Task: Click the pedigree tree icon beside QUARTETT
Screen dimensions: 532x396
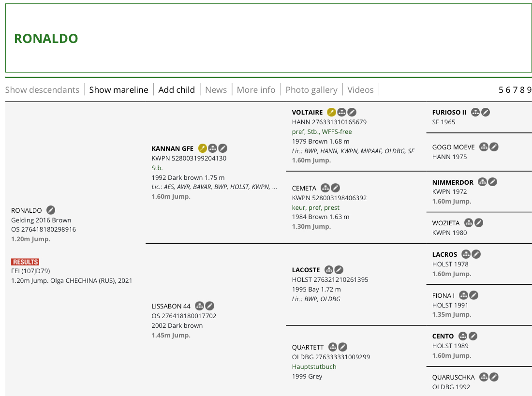Action: click(x=333, y=347)
